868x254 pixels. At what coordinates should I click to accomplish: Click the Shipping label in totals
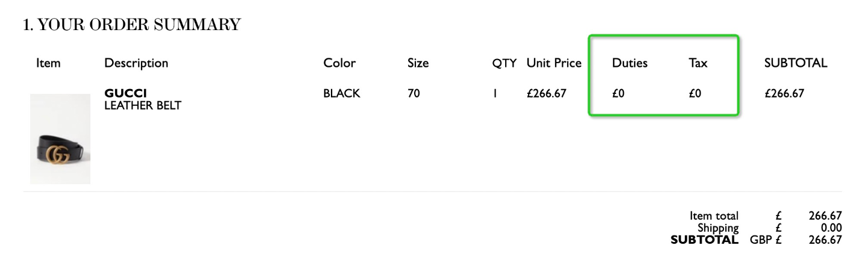[x=718, y=228]
